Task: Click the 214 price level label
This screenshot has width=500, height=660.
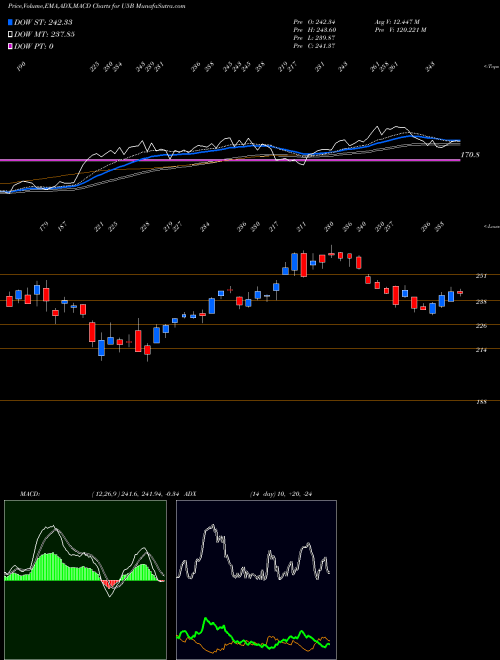Action: click(481, 350)
